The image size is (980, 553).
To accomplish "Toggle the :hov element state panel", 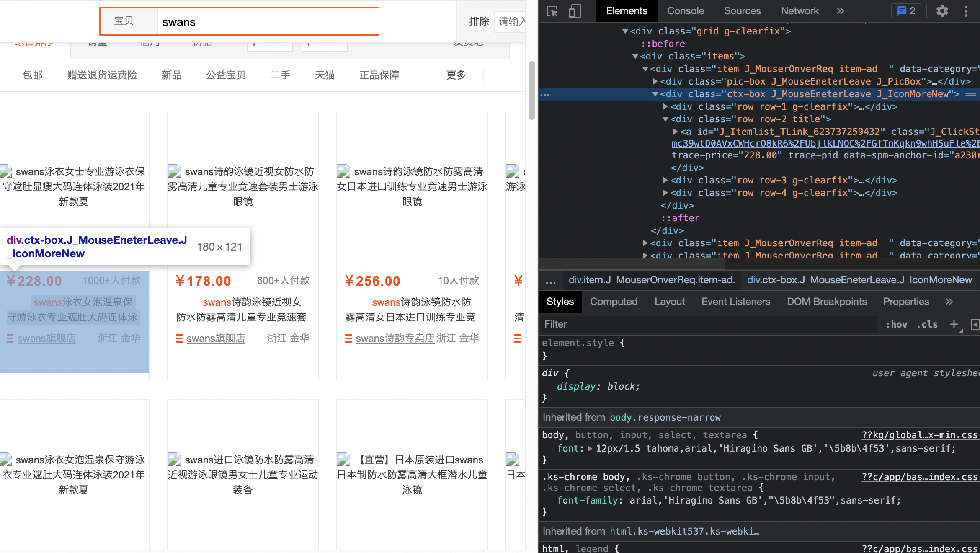I will tap(896, 324).
